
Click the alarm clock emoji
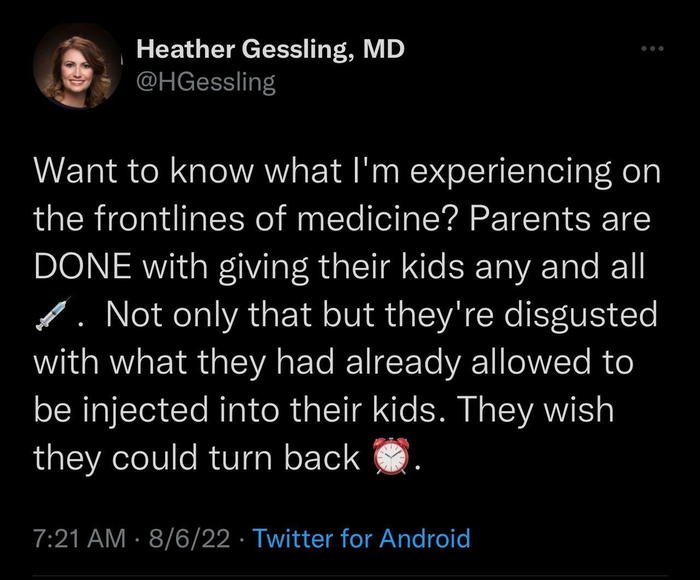pyautogui.click(x=391, y=458)
